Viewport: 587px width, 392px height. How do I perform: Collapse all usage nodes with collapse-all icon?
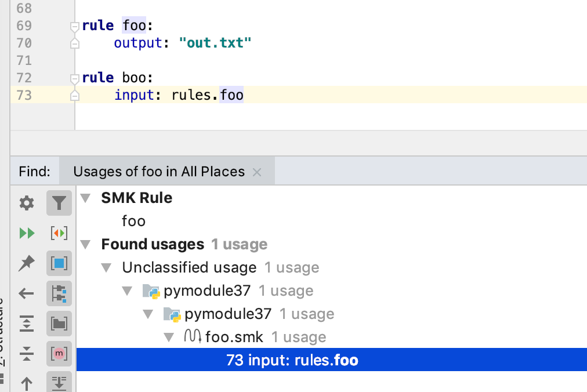click(26, 354)
